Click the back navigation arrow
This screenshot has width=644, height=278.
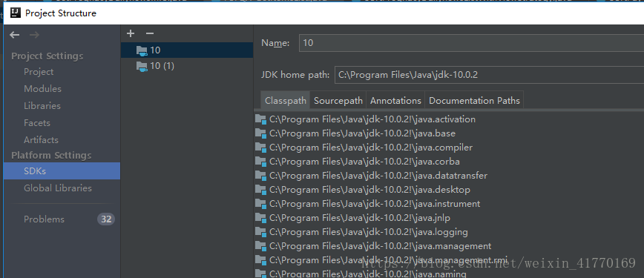pos(15,35)
